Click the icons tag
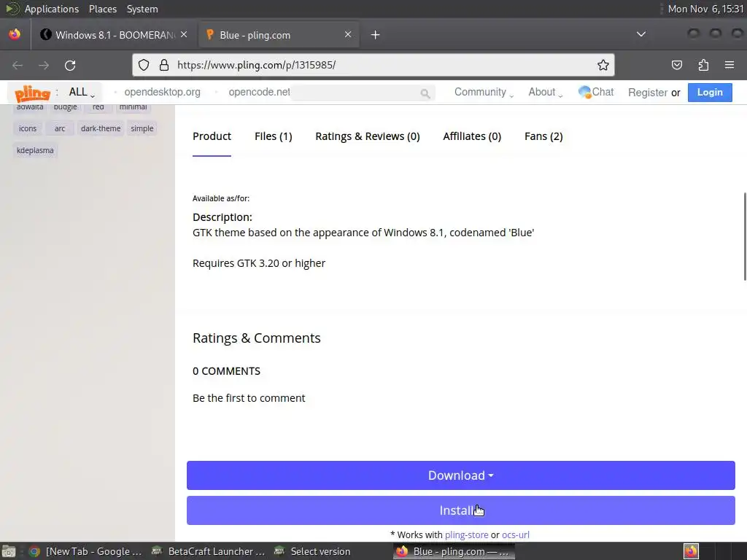This screenshot has height=560, width=747. [28, 128]
